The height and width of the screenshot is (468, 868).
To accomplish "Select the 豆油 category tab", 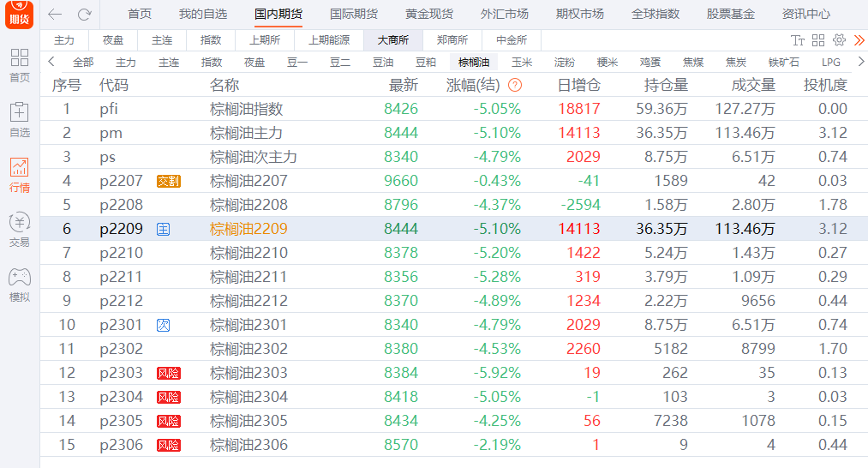I will [x=383, y=62].
